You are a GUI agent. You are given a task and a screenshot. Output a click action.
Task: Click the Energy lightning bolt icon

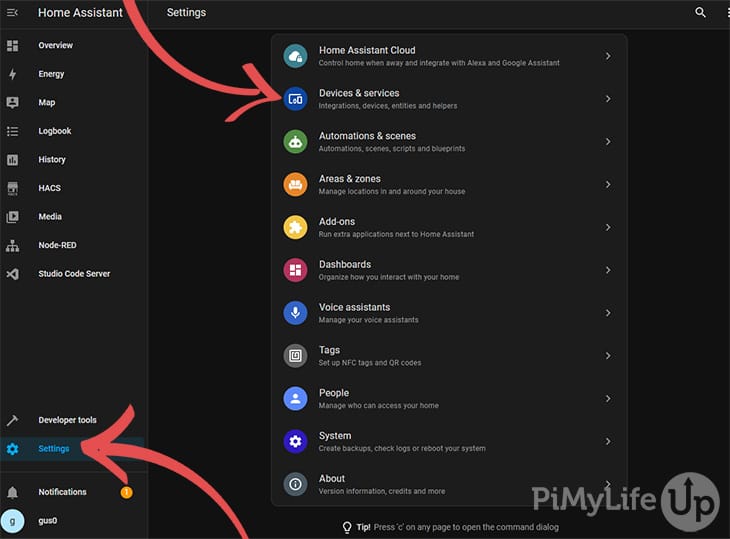13,74
